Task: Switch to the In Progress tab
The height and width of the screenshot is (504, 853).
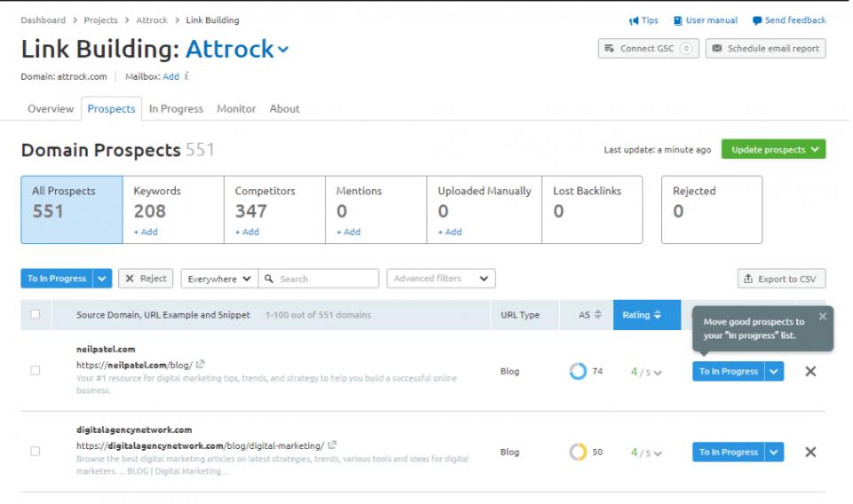Action: pyautogui.click(x=176, y=108)
